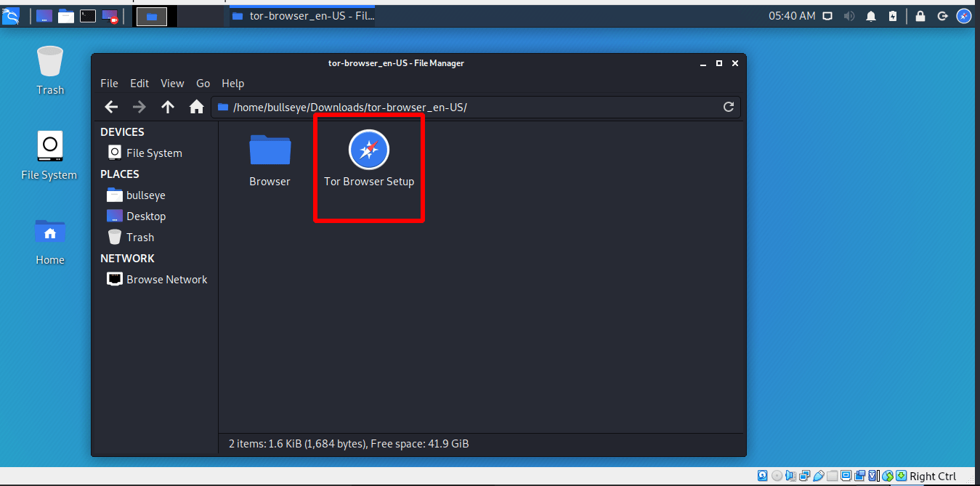Launch file manager from top panel
Screen dimensions: 980x486
click(66, 16)
